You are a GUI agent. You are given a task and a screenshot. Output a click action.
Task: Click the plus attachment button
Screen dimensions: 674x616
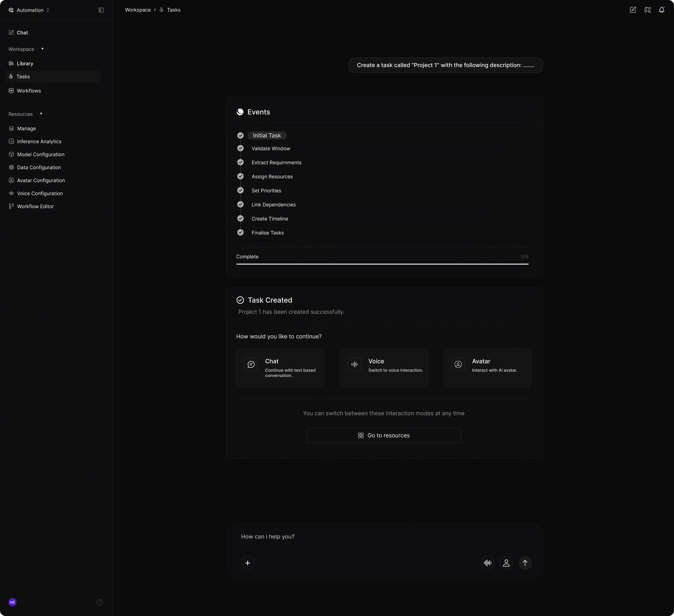coord(247,563)
